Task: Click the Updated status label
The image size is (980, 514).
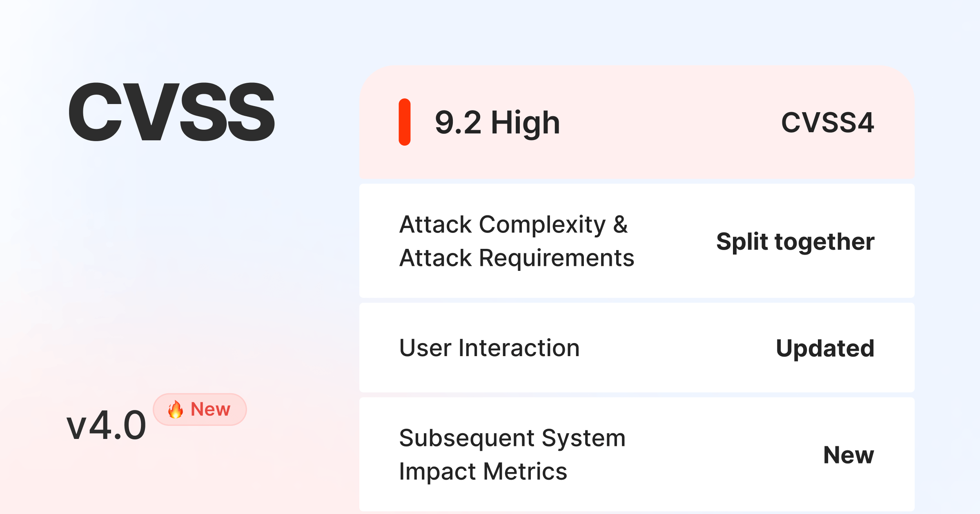Action: (825, 348)
